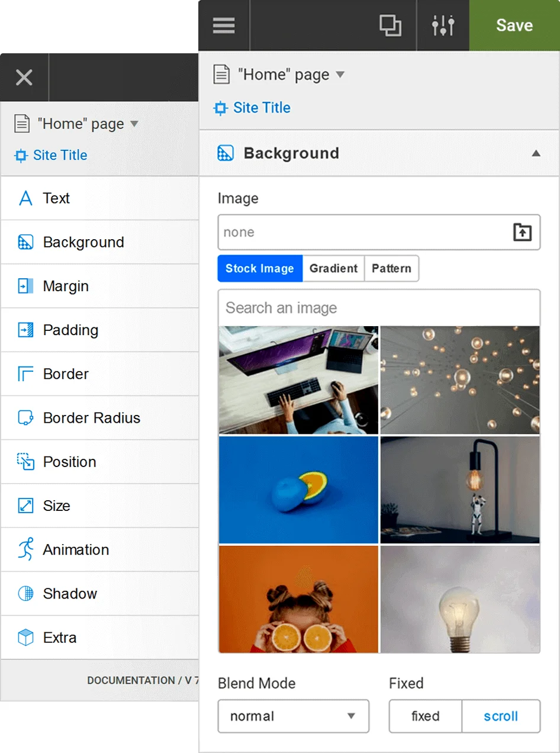Viewport: 560px width, 753px height.
Task: Open the Position section
Action: click(x=99, y=461)
